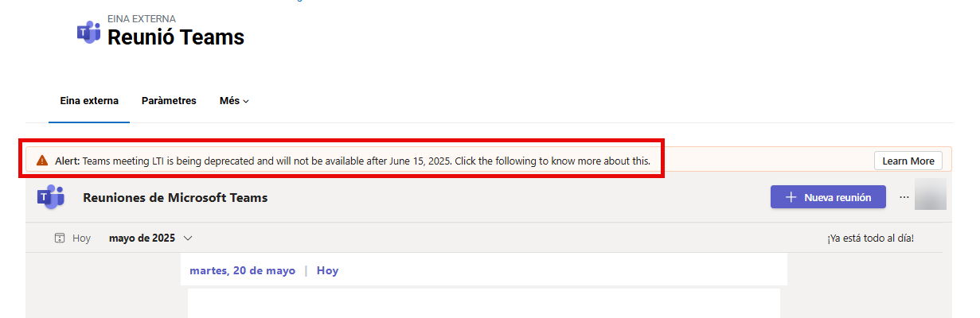This screenshot has height=318, width=980.
Task: Open the three-dot more options menu
Action: [x=904, y=197]
